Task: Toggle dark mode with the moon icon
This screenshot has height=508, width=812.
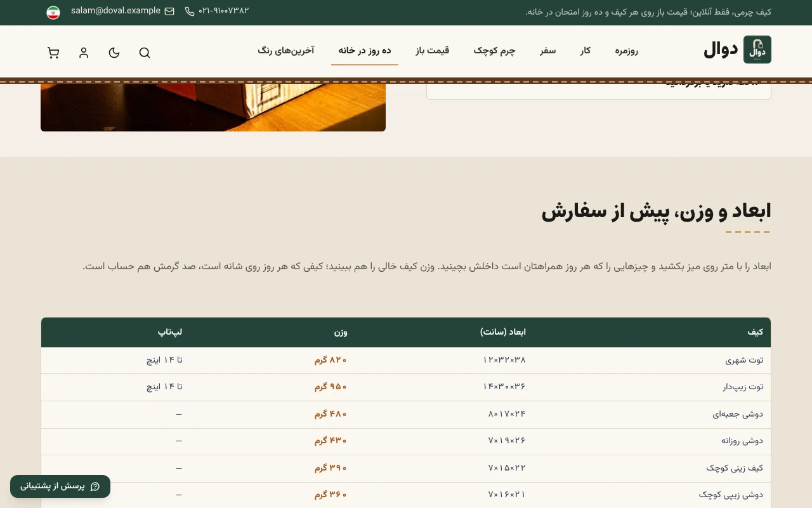Action: pos(114,53)
